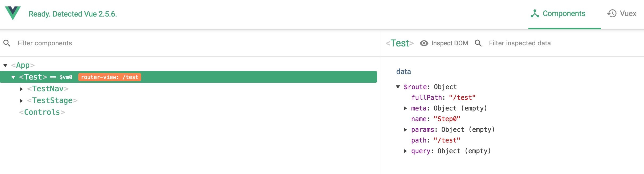Expand the TestStage component node
Image resolution: width=644 pixels, height=174 pixels.
click(x=21, y=101)
